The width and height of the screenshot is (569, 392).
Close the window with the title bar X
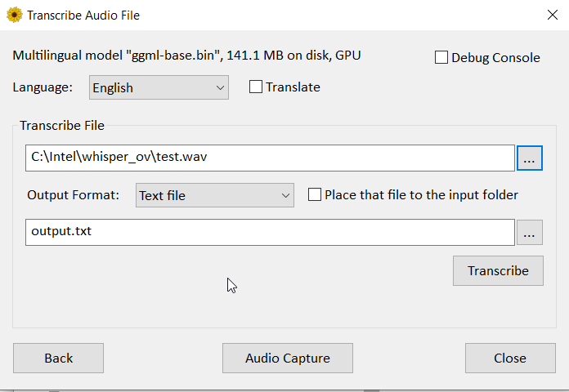tap(551, 15)
